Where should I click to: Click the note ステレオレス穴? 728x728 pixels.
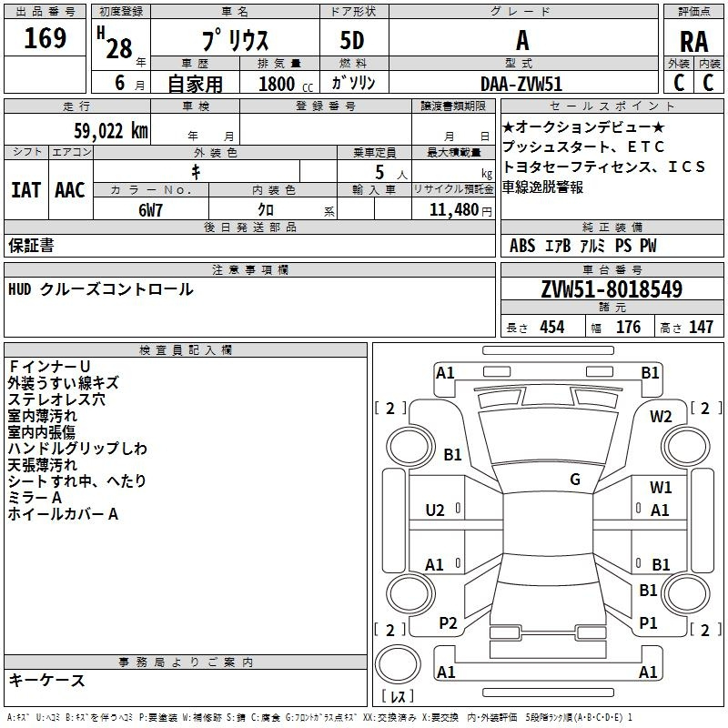point(56,399)
